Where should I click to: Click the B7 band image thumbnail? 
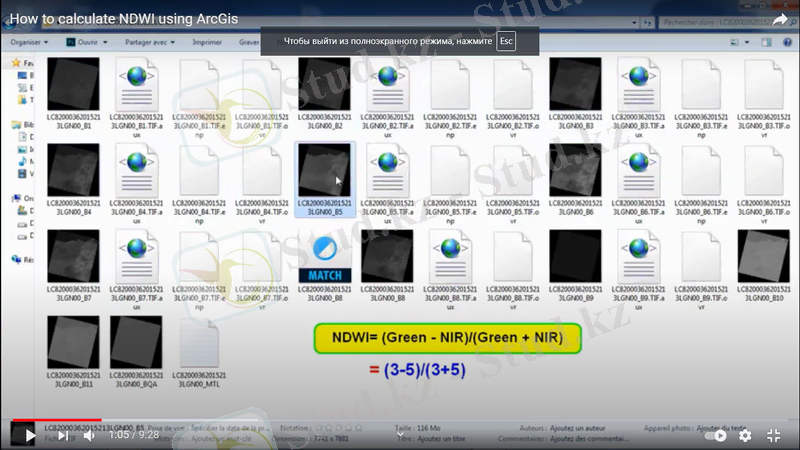coord(73,256)
